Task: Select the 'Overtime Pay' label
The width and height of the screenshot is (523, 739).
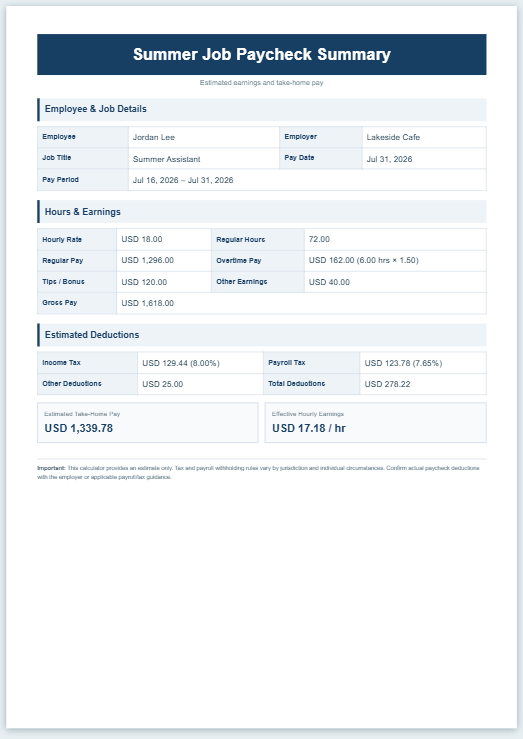Action: click(238, 261)
